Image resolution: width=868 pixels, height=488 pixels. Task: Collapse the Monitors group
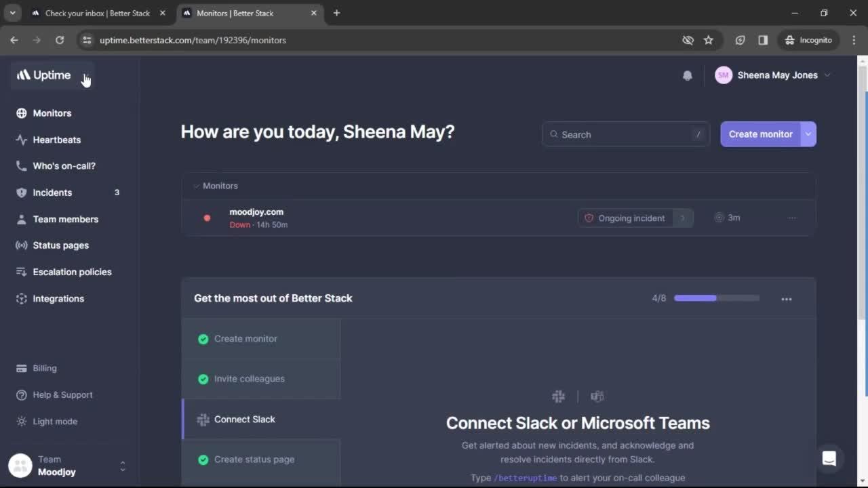click(197, 186)
